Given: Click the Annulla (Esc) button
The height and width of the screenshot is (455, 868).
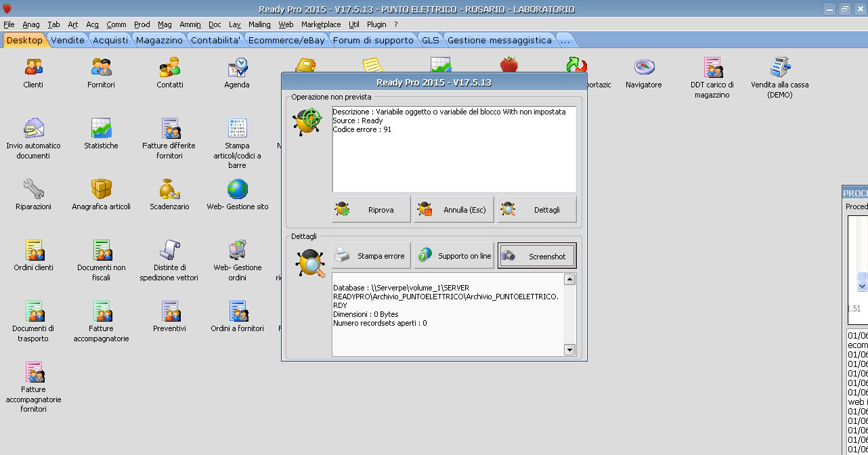Looking at the screenshot, I should pyautogui.click(x=454, y=210).
